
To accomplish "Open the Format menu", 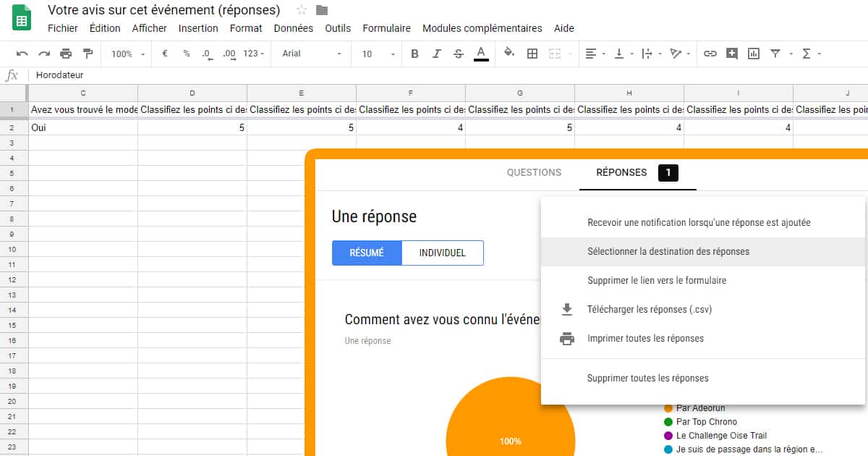I will pos(246,28).
